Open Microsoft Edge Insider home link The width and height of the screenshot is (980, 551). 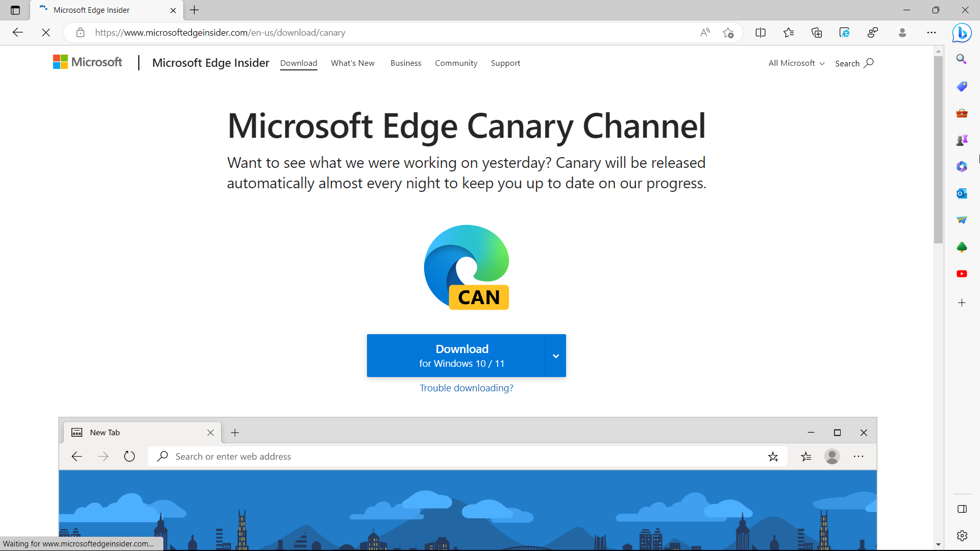[211, 63]
